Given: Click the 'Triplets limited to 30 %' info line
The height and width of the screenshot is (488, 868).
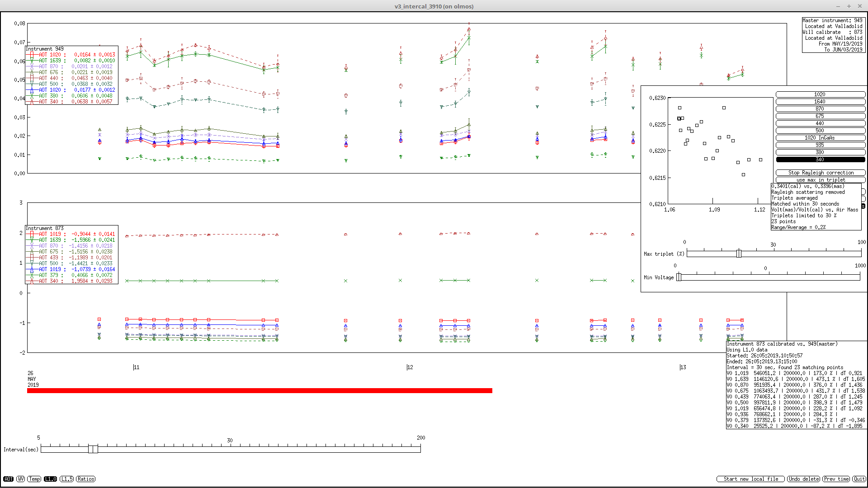Looking at the screenshot, I should click(804, 216).
